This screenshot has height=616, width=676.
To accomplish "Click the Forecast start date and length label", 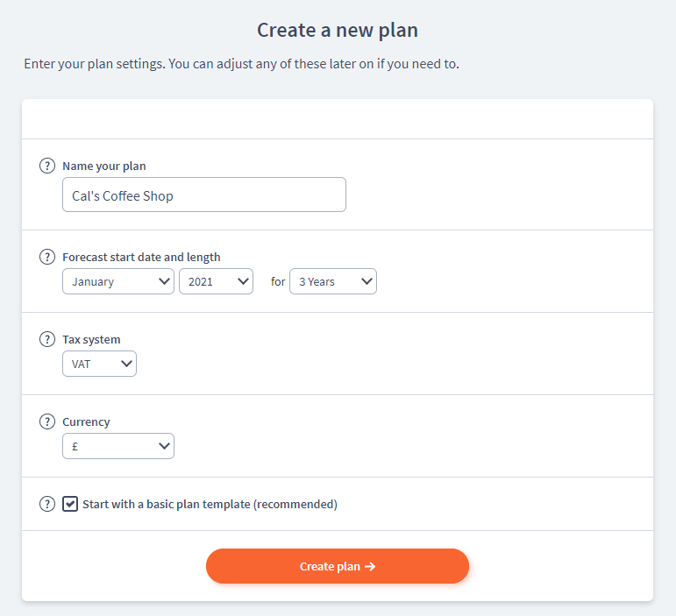I will point(141,257).
